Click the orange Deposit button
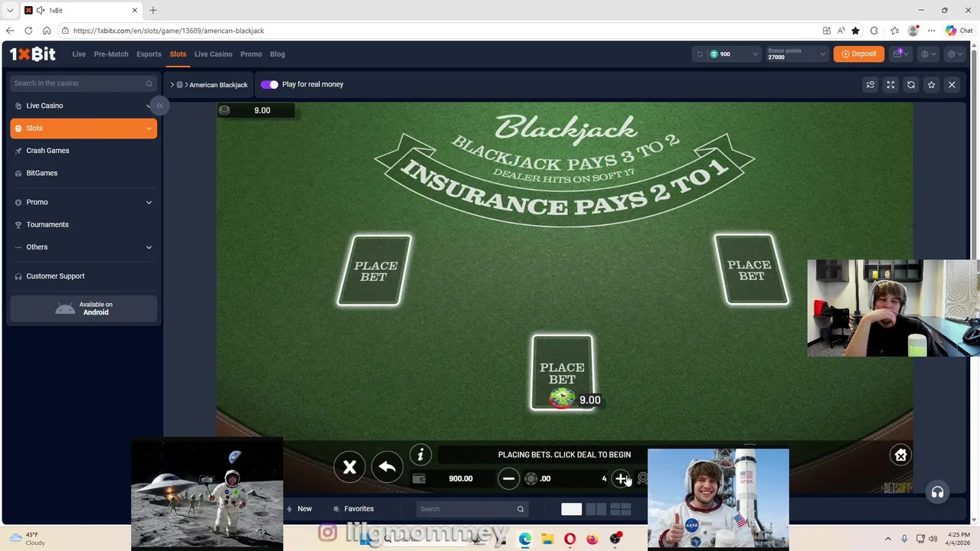Screen dimensions: 980x551 point(858,54)
